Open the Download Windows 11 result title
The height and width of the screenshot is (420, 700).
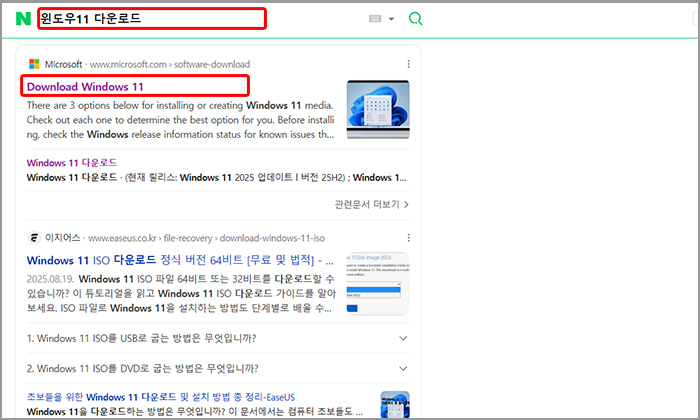tap(85, 87)
